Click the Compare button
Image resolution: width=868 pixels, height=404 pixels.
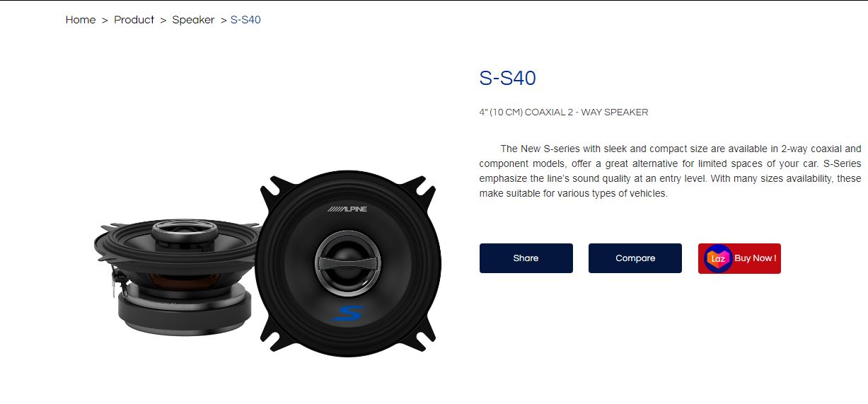(635, 258)
